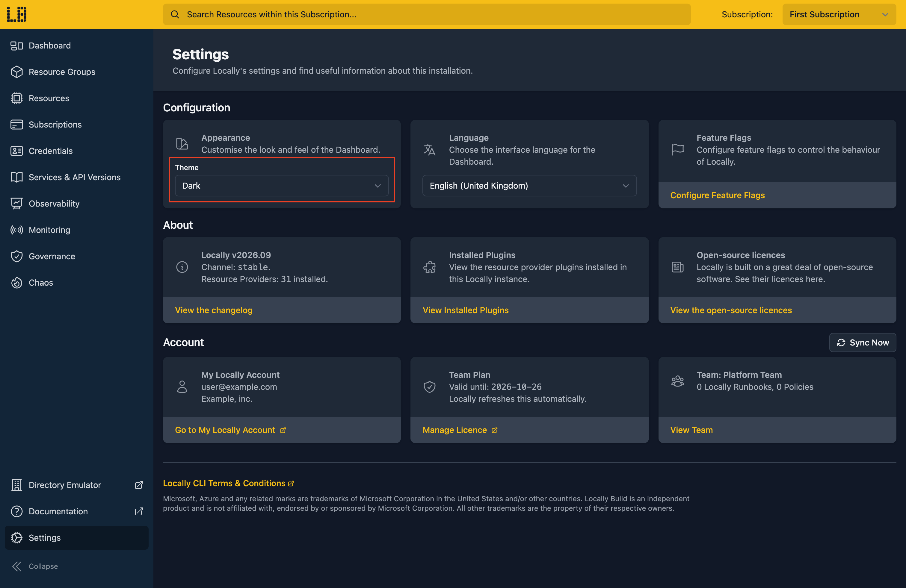The height and width of the screenshot is (588, 906).
Task: Click the Services & API Versions book icon
Action: point(17,177)
